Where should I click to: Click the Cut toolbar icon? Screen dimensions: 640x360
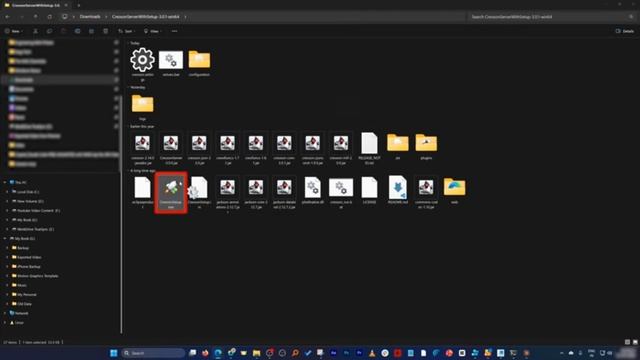point(36,31)
